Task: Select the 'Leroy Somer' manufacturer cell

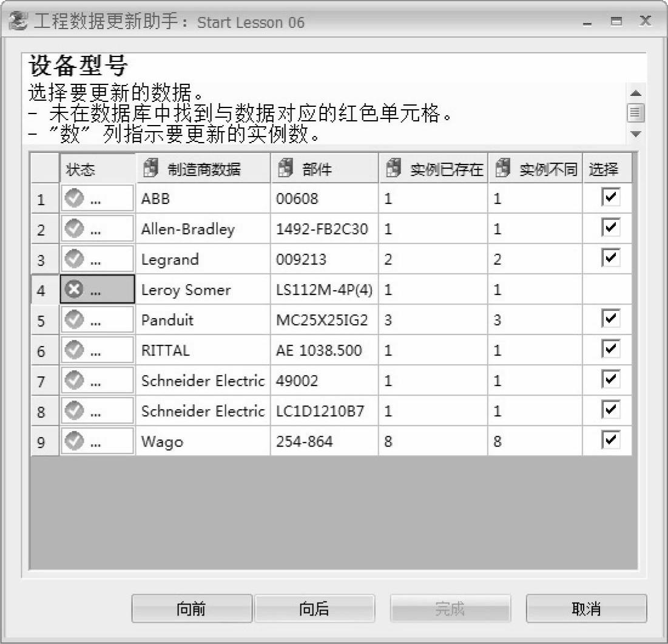Action: (203, 290)
